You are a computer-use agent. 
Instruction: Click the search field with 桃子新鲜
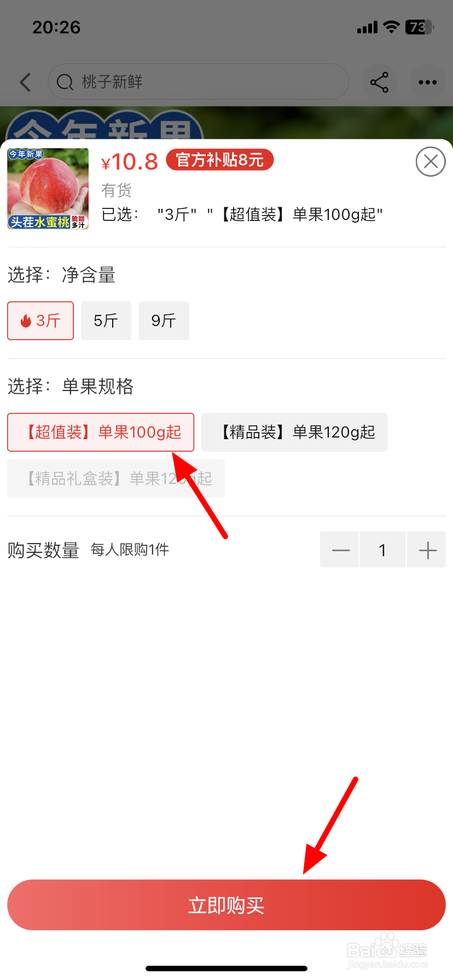[x=199, y=82]
